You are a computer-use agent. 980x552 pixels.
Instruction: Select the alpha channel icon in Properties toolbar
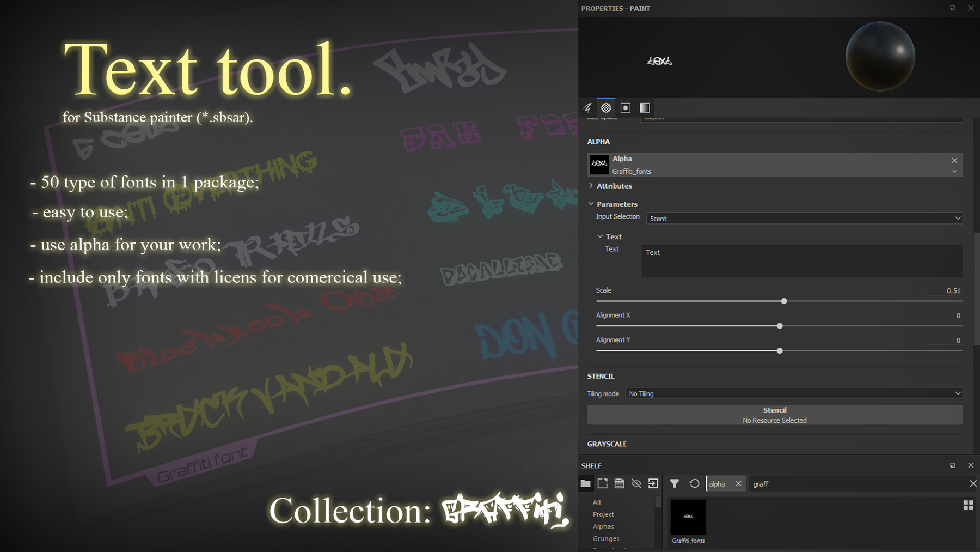click(x=606, y=107)
